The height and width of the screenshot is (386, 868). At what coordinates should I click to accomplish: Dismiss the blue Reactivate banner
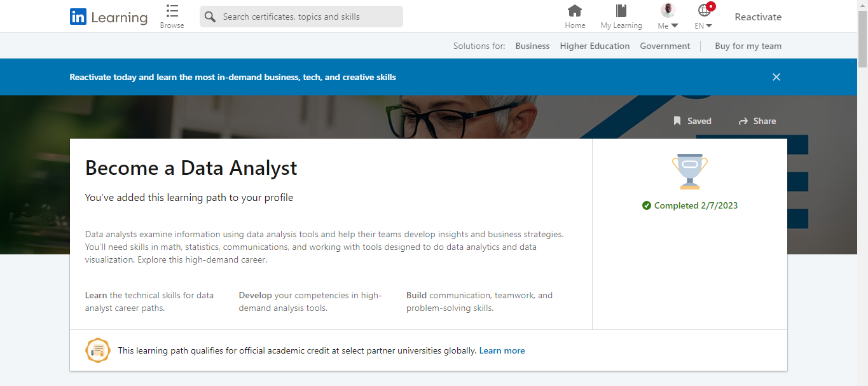click(776, 77)
